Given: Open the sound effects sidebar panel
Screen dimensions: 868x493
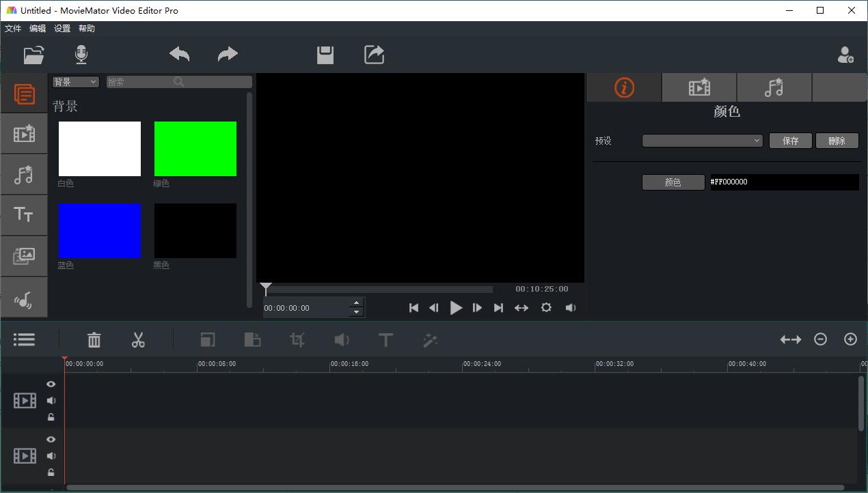Looking at the screenshot, I should [24, 298].
